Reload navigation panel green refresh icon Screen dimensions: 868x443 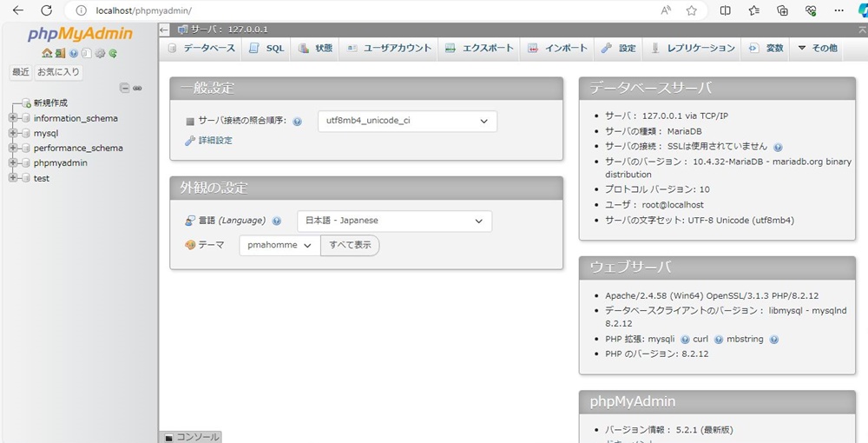[x=113, y=53]
